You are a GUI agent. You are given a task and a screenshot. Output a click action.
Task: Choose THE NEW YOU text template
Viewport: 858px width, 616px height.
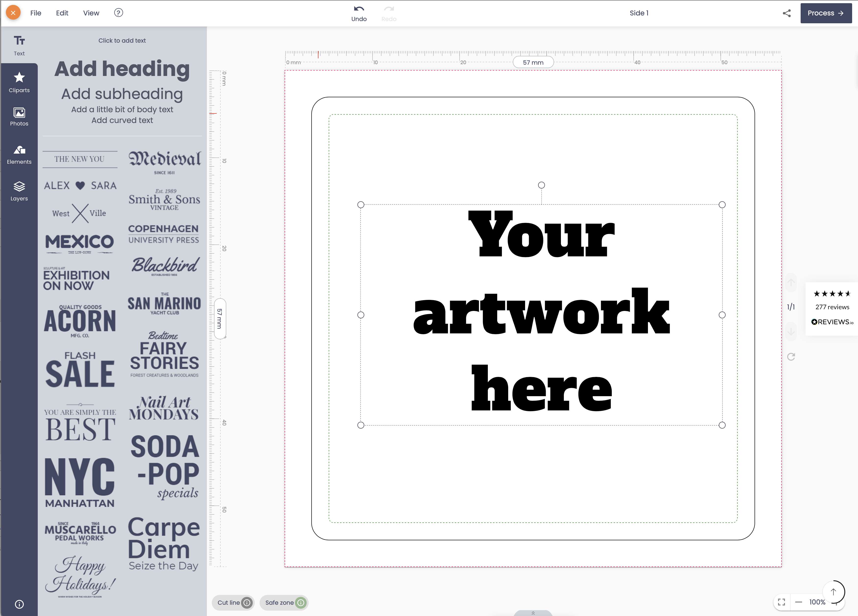coord(80,159)
